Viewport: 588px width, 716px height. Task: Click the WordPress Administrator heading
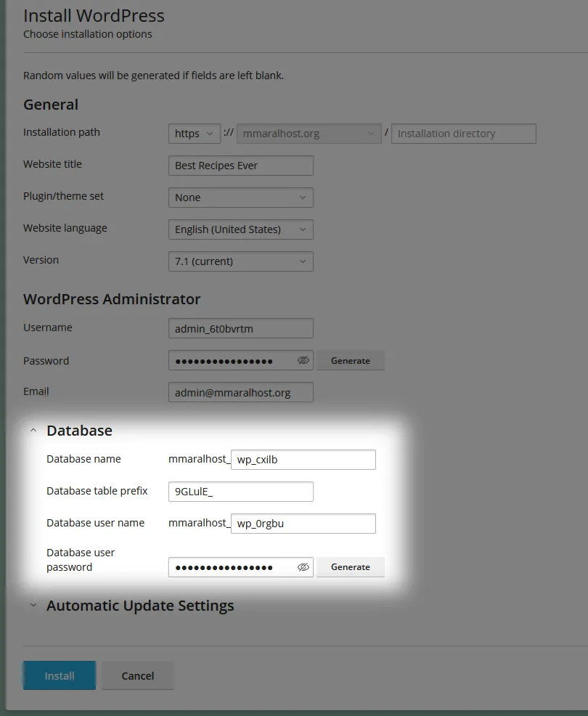coord(112,298)
